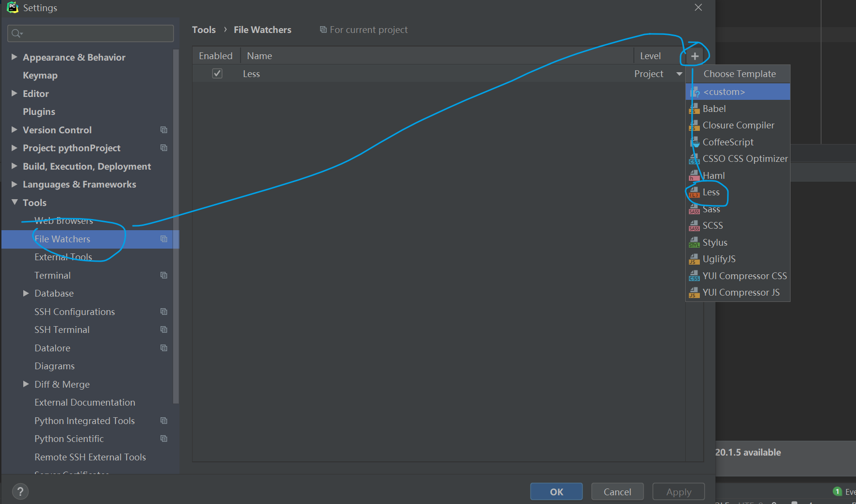The width and height of the screenshot is (856, 504).
Task: Click the settings search input field
Action: pos(91,33)
